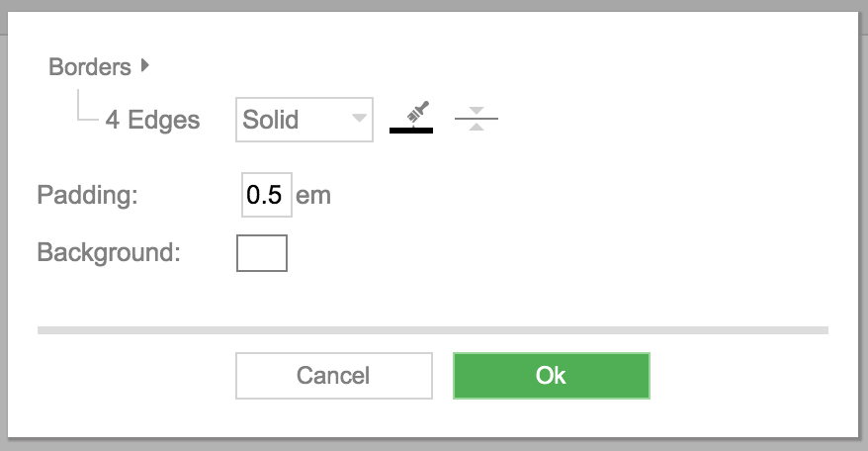Click the black color bar beneath the paintbrush
The width and height of the screenshot is (868, 451).
pos(411,131)
